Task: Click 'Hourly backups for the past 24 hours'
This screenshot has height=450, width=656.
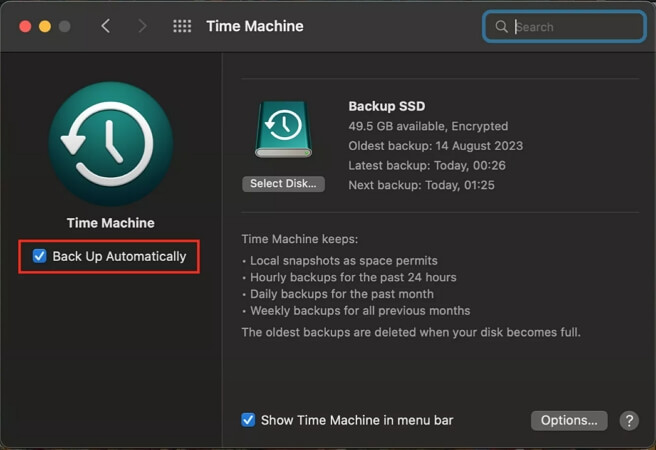Action: [353, 277]
